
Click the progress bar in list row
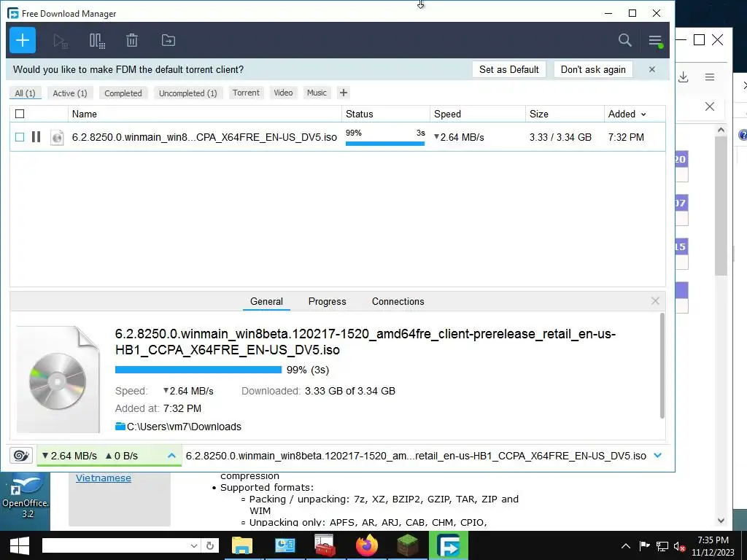coord(385,144)
